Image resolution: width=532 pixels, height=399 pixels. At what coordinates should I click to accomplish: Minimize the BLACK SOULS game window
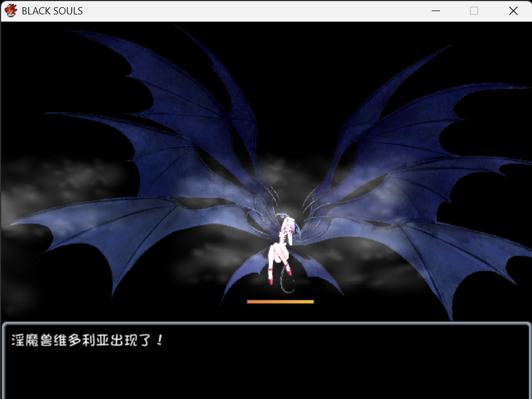tap(436, 11)
